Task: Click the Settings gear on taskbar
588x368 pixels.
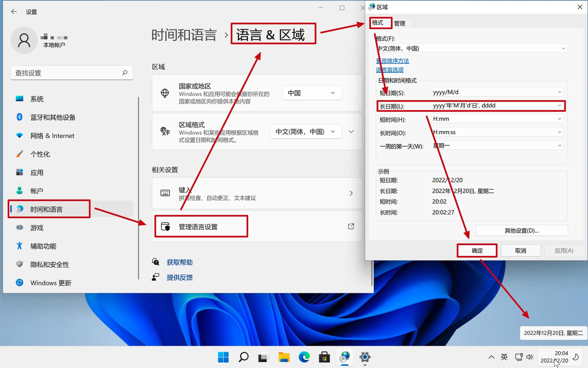Action: tap(365, 357)
